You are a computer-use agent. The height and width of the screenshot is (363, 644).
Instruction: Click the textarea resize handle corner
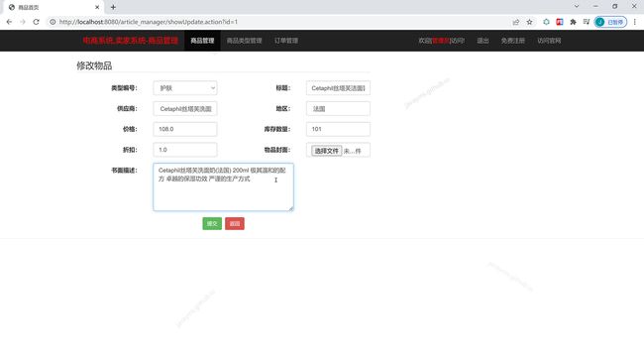(290, 208)
